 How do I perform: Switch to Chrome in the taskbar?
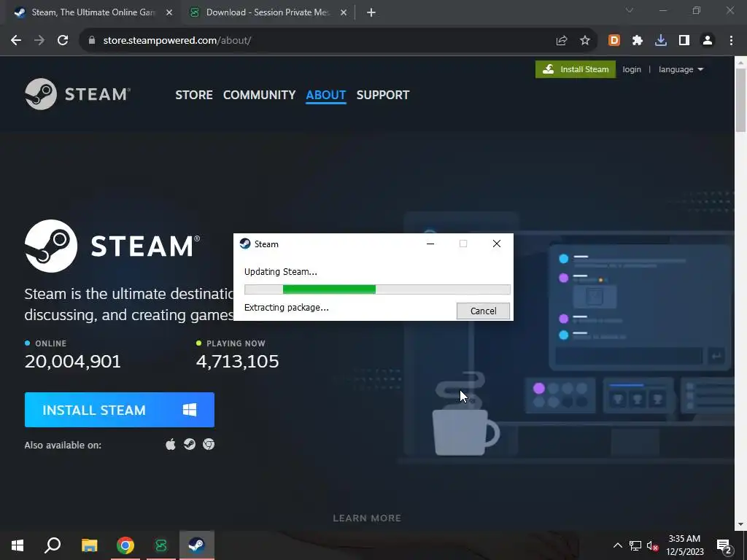[125, 545]
